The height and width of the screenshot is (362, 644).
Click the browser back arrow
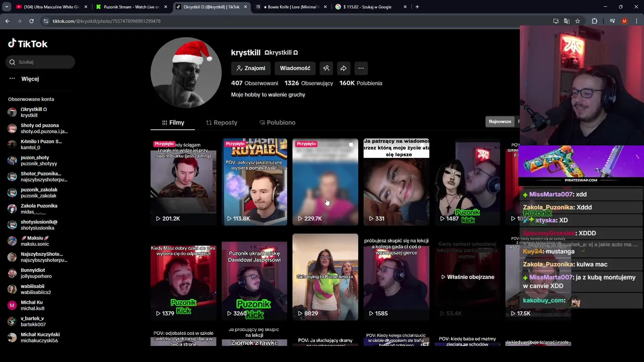[7, 21]
